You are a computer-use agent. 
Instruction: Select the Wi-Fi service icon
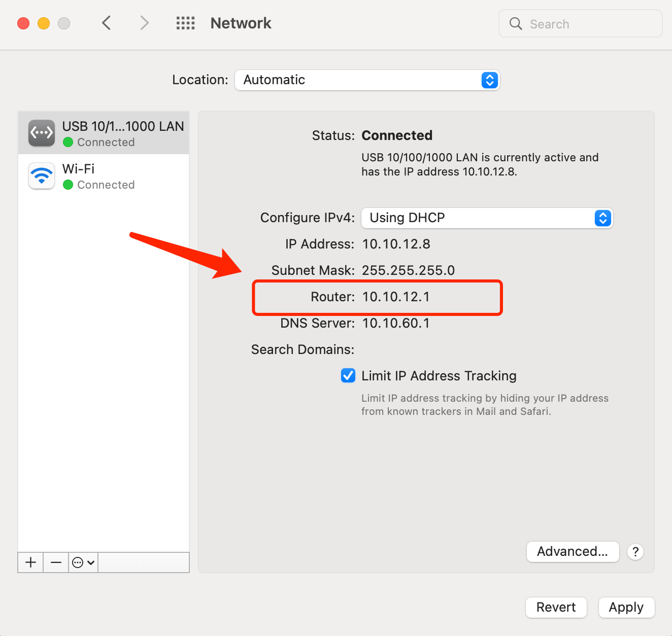pos(42,175)
